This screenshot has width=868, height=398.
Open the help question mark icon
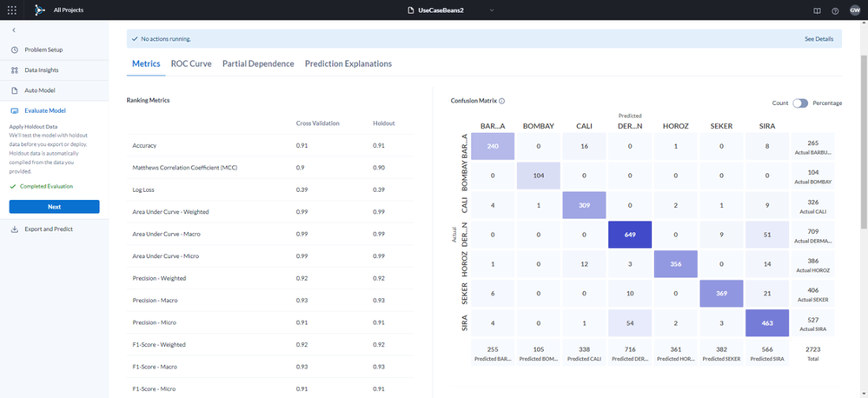(x=835, y=10)
